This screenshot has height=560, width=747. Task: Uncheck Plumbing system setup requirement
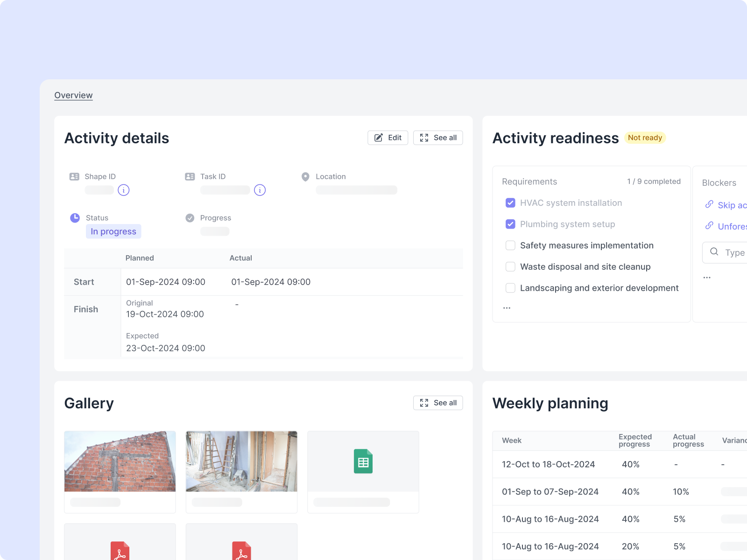pos(510,224)
